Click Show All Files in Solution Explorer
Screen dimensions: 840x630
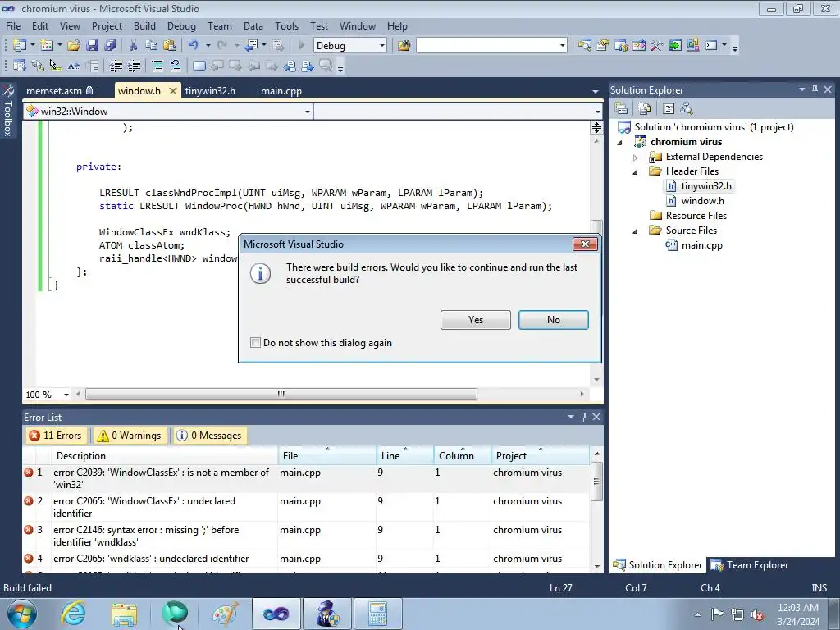coord(645,109)
